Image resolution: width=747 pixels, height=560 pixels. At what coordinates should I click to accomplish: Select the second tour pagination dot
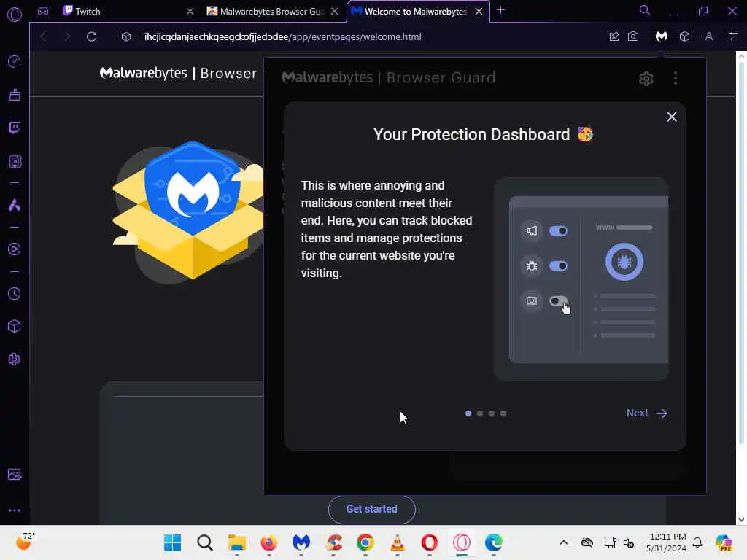tap(480, 413)
